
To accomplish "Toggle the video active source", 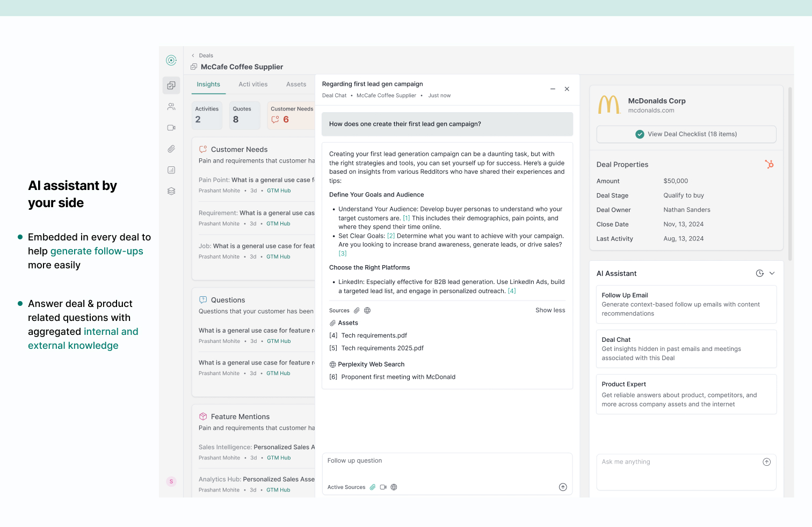I will pos(383,487).
